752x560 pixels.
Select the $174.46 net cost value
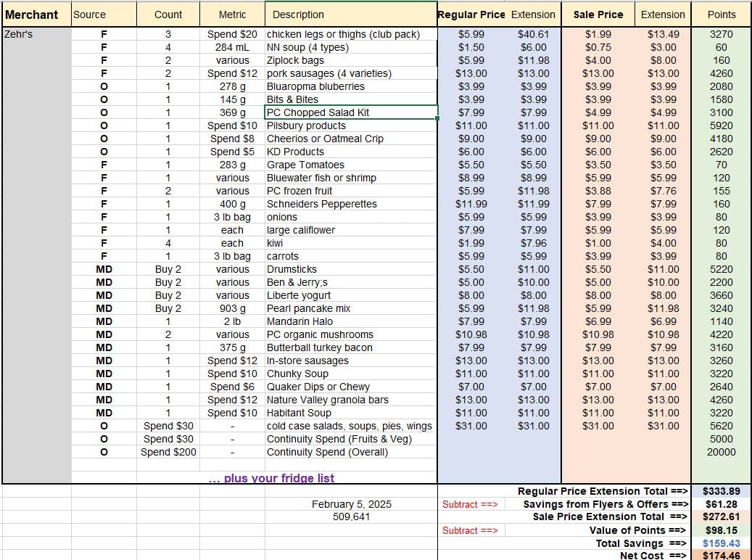722,556
